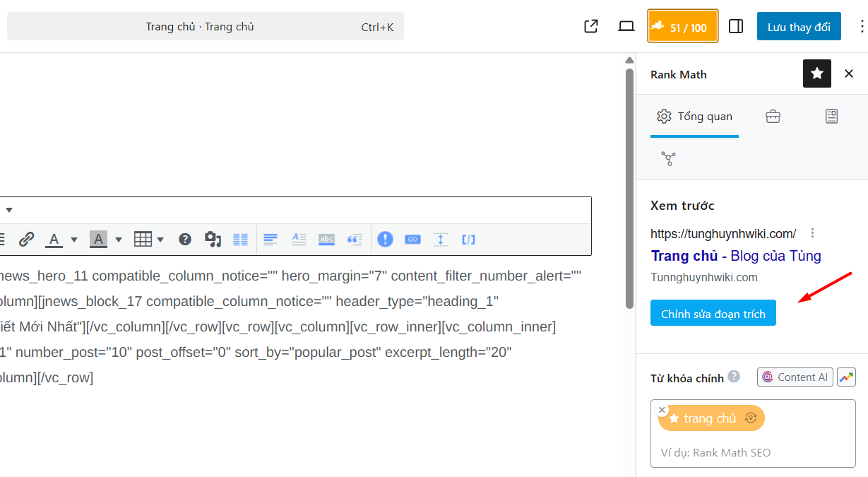This screenshot has width=868, height=477.
Task: Unpin Rank Math star from toolbar
Action: pos(817,73)
